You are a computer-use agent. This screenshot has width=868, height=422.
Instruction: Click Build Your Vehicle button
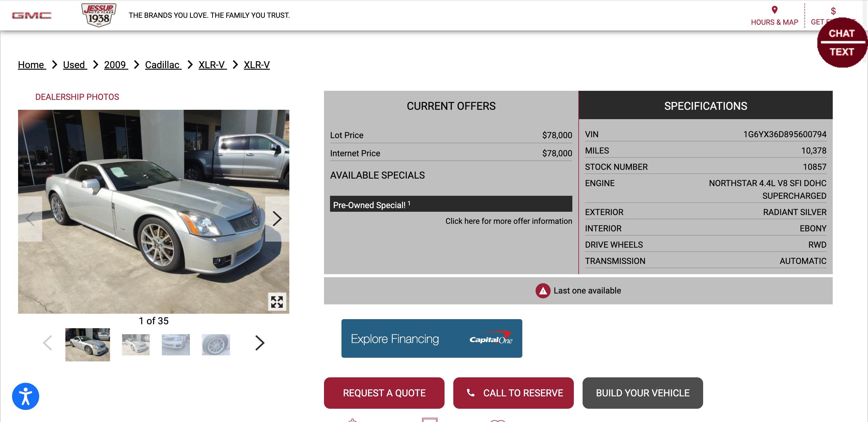[642, 393]
